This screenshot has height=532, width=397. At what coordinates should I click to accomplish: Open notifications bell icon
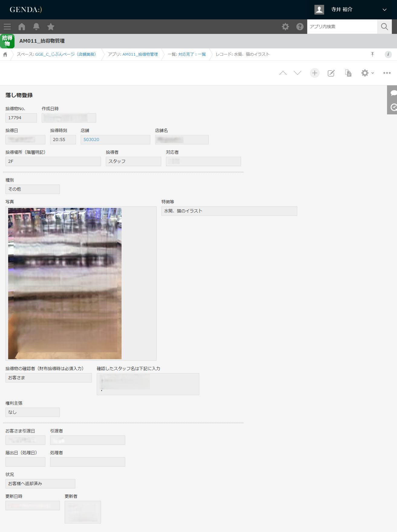pyautogui.click(x=36, y=27)
